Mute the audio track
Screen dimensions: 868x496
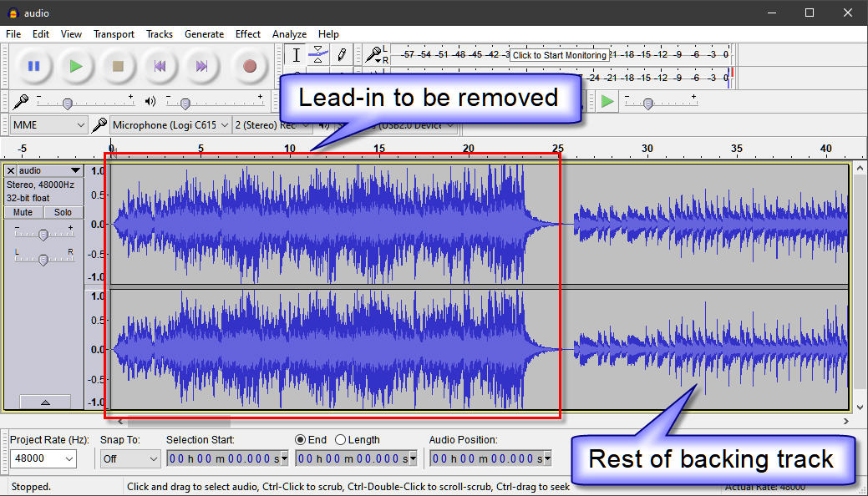coord(23,212)
